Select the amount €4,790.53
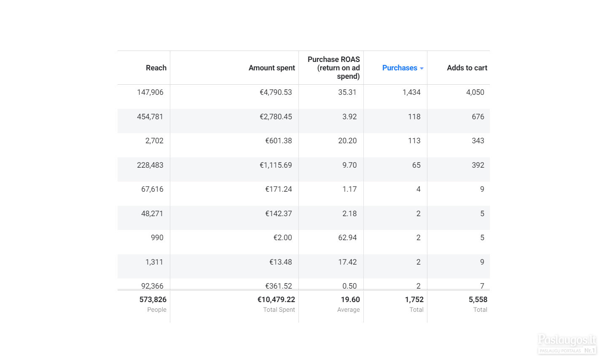 tap(276, 92)
